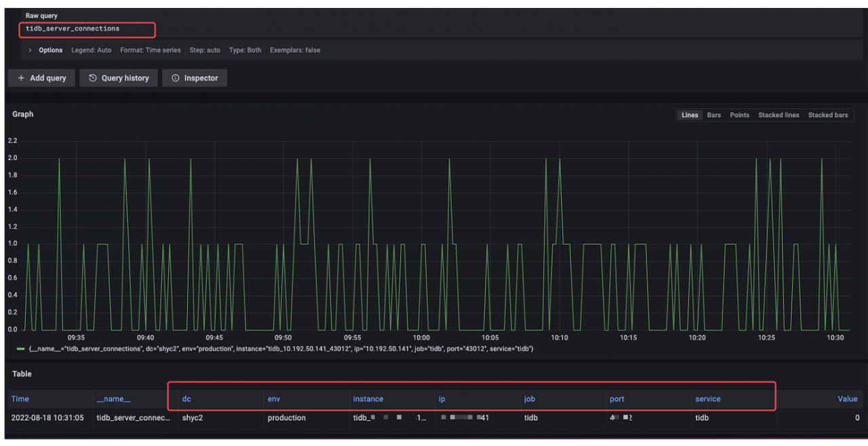This screenshot has width=868, height=446.
Task: Click the 2022-08-18 10:31:05 time cell
Action: (47, 418)
